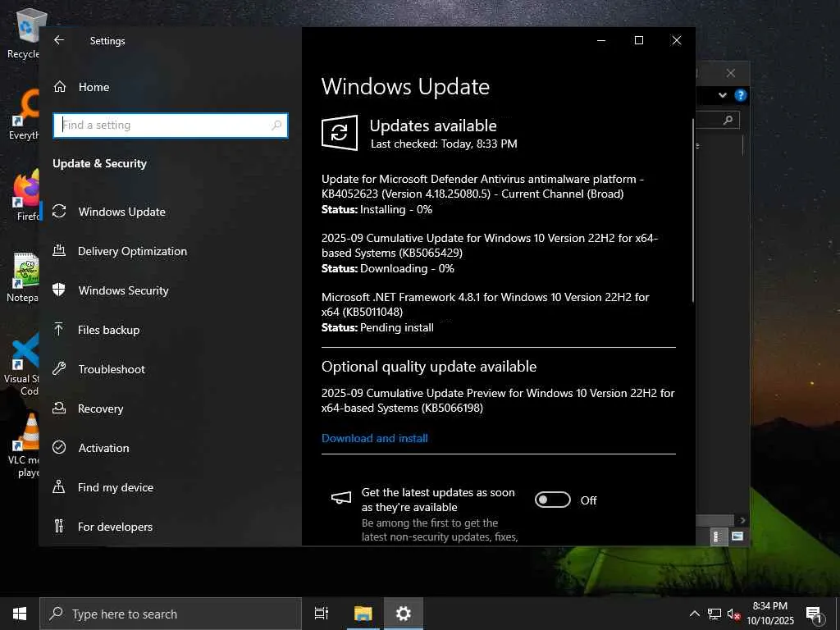840x630 pixels.
Task: Click the Files backup upload arrow icon
Action: pos(59,329)
